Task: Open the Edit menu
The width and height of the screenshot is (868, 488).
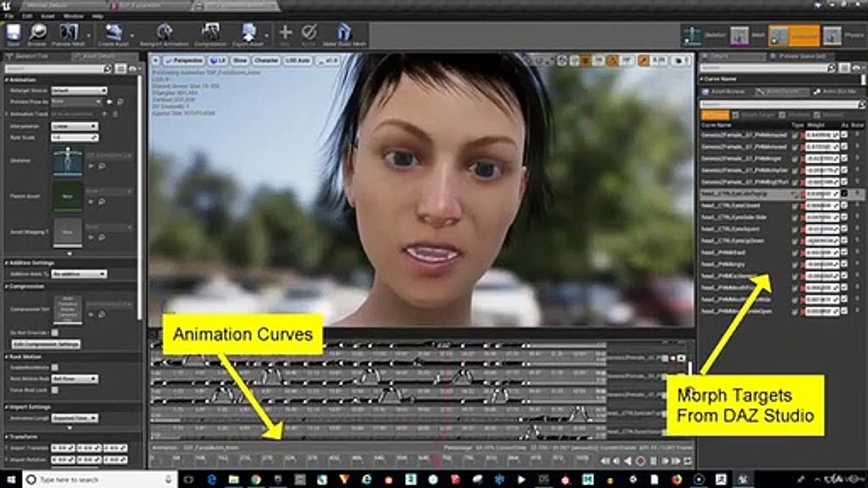Action: [x=27, y=16]
